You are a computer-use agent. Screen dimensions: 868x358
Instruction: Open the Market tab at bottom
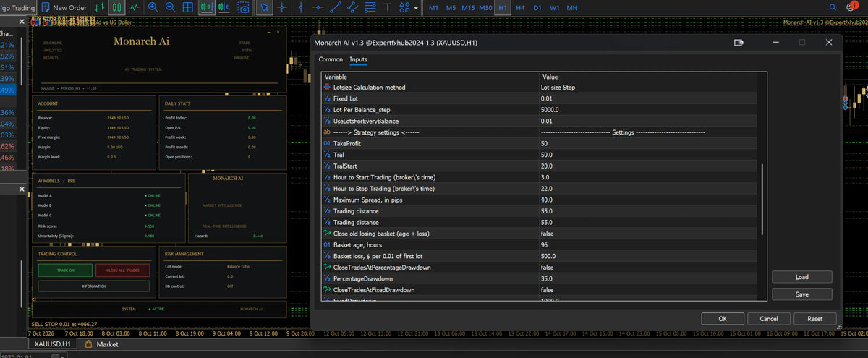[103, 344]
